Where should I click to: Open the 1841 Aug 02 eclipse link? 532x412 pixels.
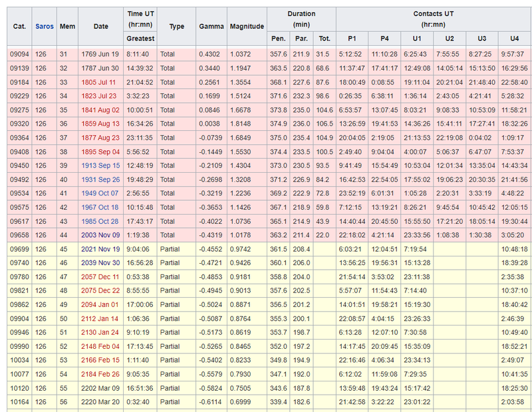click(100, 110)
